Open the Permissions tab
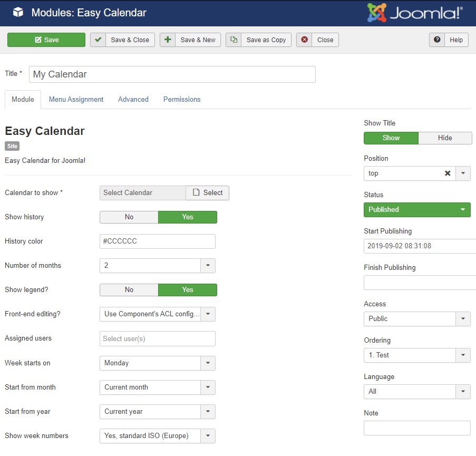The image size is (476, 456). point(181,99)
